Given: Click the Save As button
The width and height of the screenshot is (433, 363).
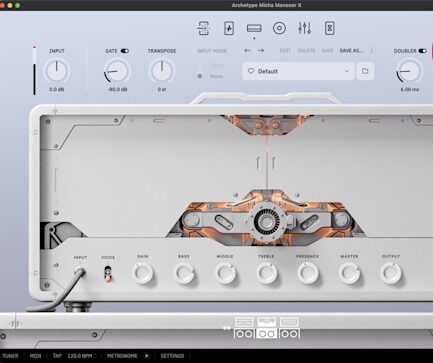Looking at the screenshot, I should pyautogui.click(x=351, y=51).
